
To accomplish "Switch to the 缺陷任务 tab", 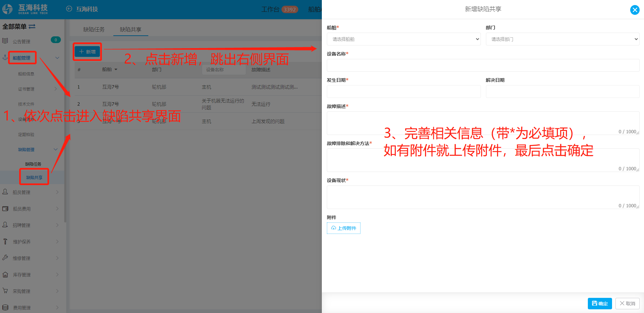I will (94, 29).
